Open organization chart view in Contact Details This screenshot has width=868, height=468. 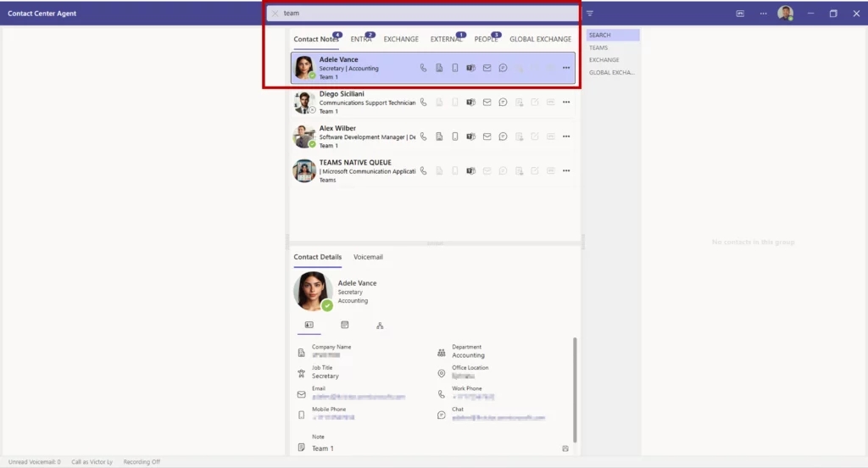coord(380,325)
